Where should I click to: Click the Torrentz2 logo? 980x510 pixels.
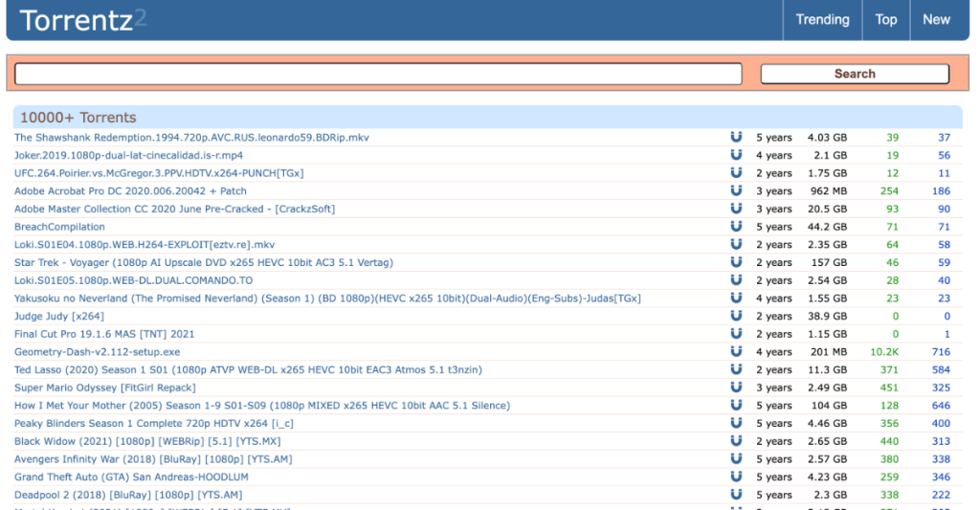(x=83, y=20)
